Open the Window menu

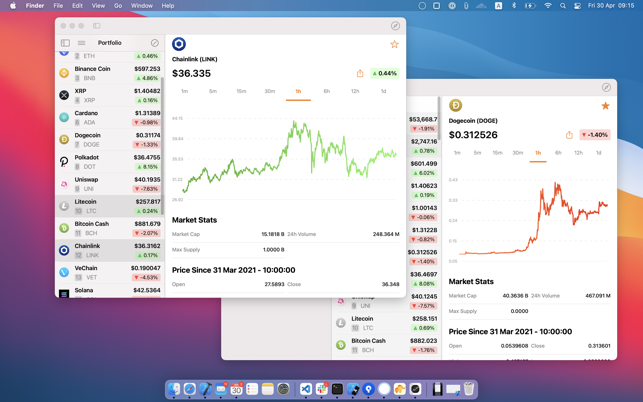(141, 6)
